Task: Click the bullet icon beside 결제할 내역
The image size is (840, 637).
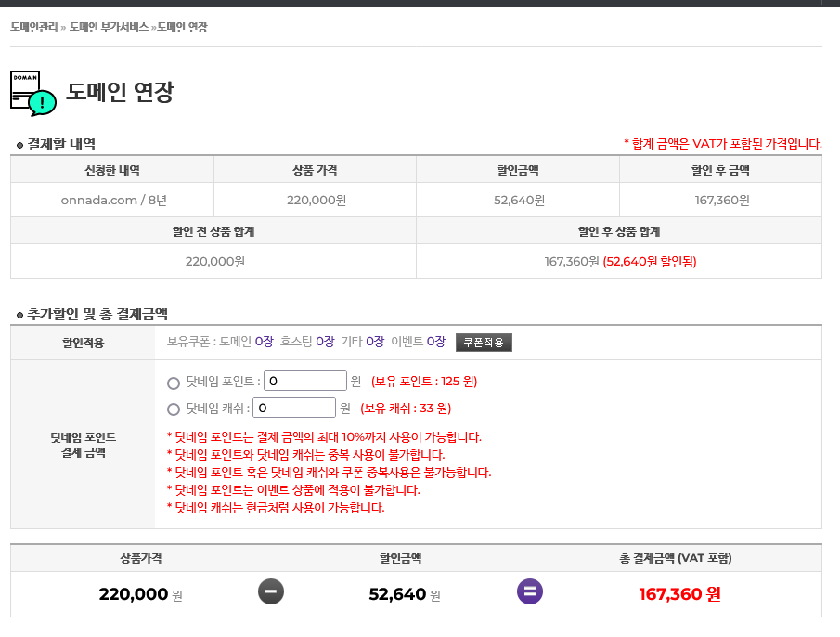Action: [x=19, y=145]
